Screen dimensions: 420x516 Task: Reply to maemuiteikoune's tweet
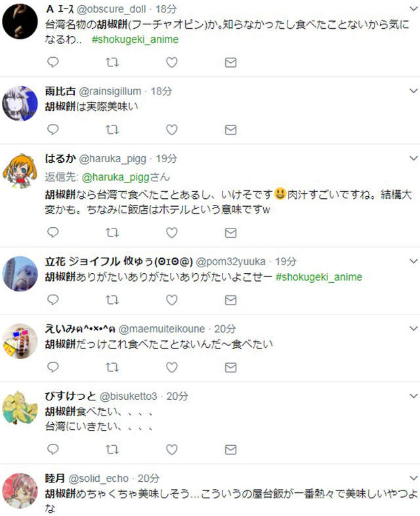coord(54,367)
